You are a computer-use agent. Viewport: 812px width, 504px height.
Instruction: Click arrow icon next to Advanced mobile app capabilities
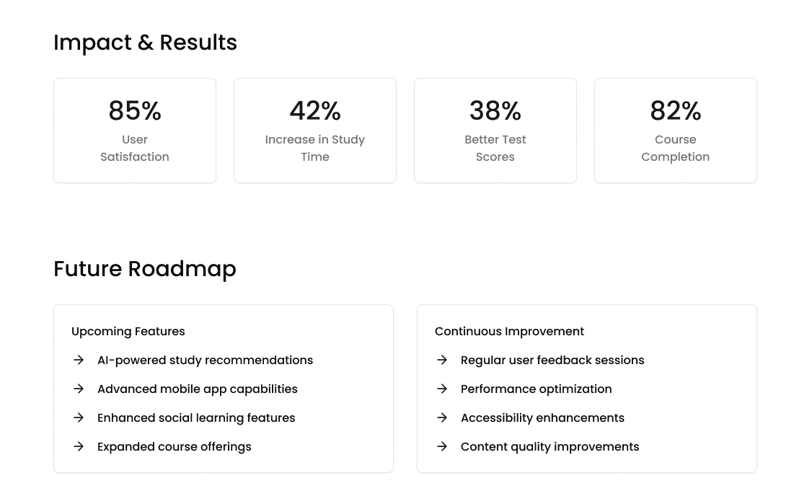[79, 389]
